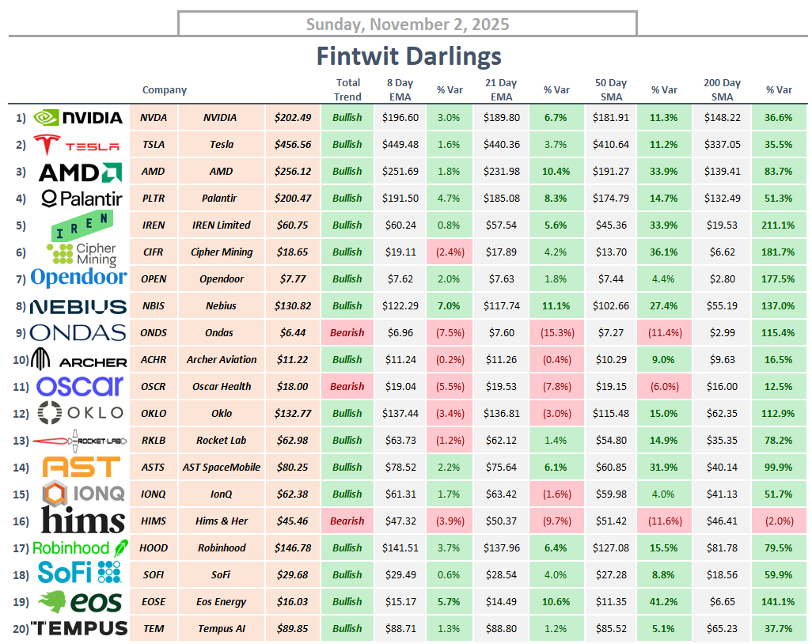This screenshot has width=812, height=644.
Task: Select the PLTR ticker cell
Action: click(x=154, y=199)
